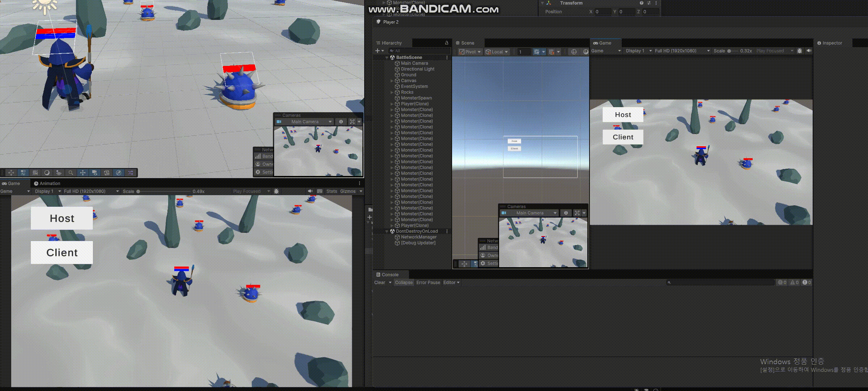The height and width of the screenshot is (391, 868).
Task: Clear the Console log
Action: (x=379, y=282)
